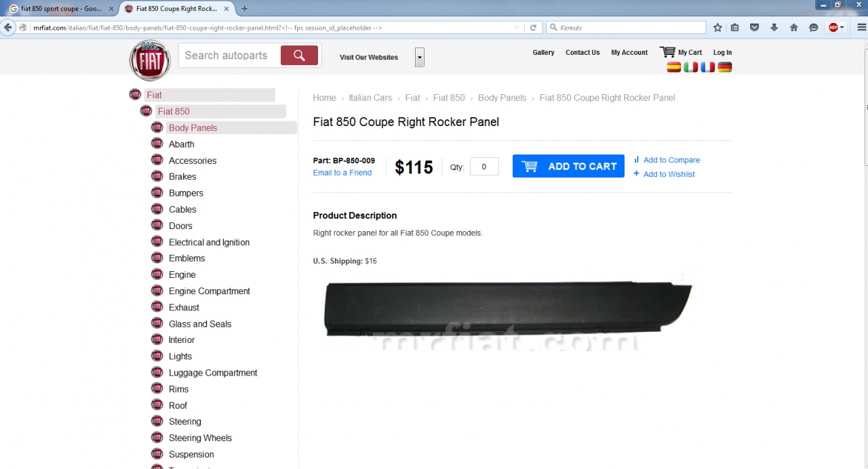Image resolution: width=868 pixels, height=469 pixels.
Task: Click the Qty quantity input field
Action: pos(484,167)
